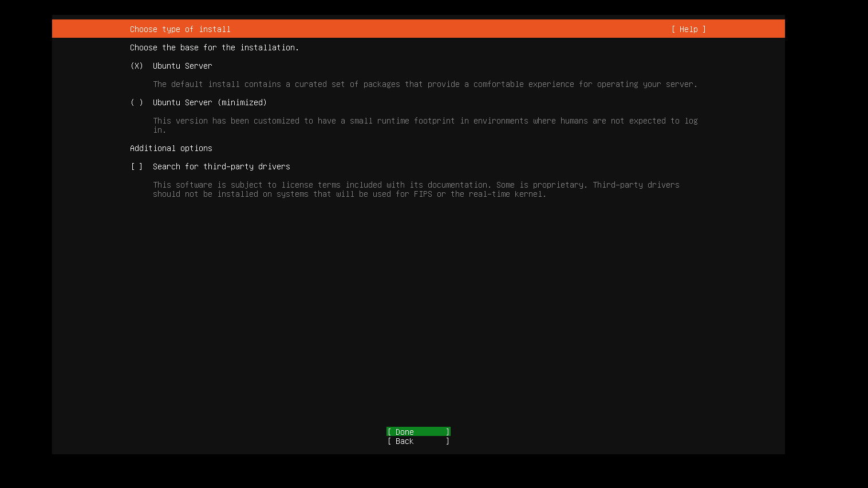The image size is (868, 488).
Task: Choose Ubuntu Server (minimized) option
Action: [x=136, y=102]
